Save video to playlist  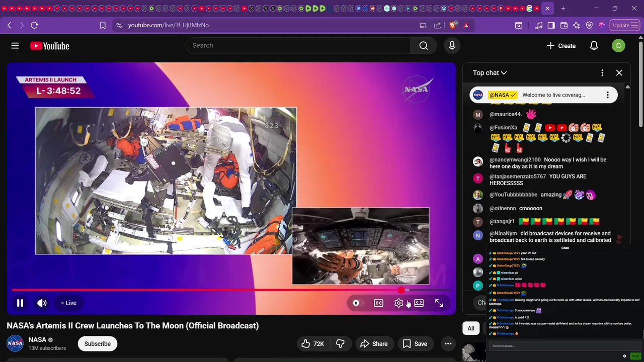pyautogui.click(x=415, y=344)
